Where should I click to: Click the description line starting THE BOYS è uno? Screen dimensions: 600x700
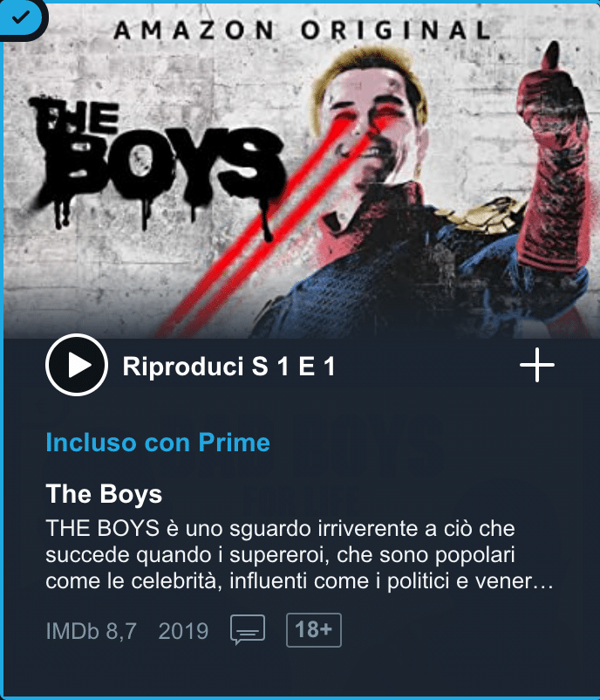(x=280, y=529)
